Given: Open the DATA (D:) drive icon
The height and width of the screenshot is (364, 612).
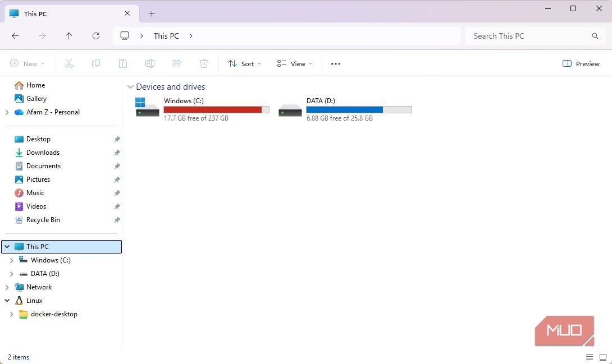Looking at the screenshot, I should (x=290, y=110).
